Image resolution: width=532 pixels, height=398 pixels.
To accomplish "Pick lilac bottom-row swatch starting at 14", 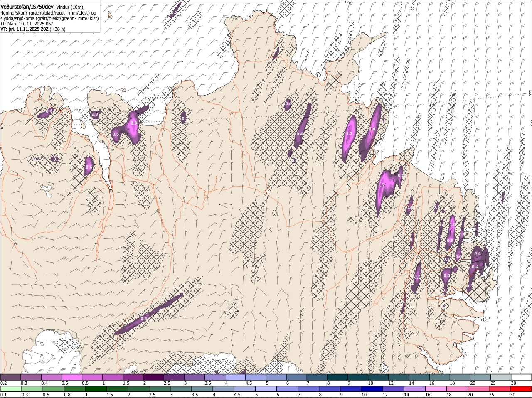I will pos(414,389).
